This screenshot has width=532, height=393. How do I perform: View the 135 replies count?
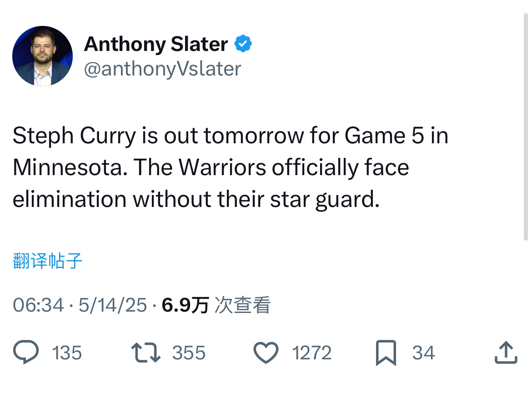[x=67, y=353]
